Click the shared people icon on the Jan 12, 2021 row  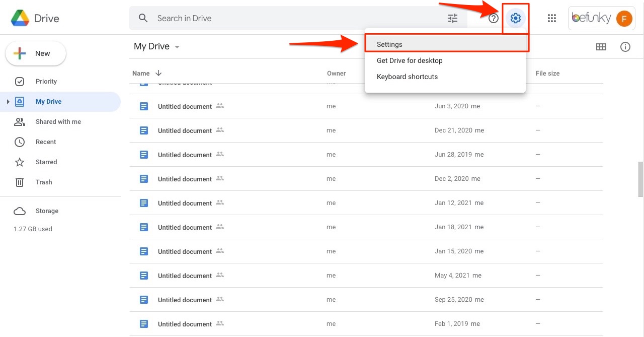coord(220,203)
